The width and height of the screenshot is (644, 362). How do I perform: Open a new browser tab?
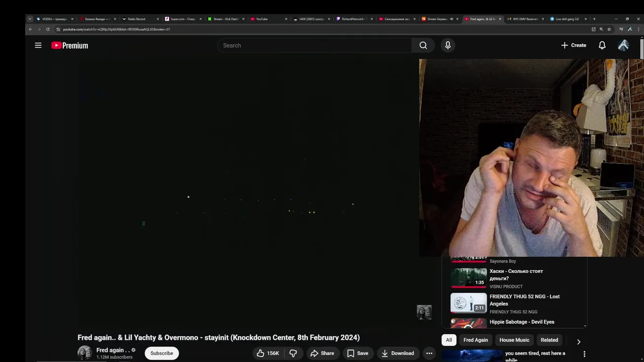point(594,19)
